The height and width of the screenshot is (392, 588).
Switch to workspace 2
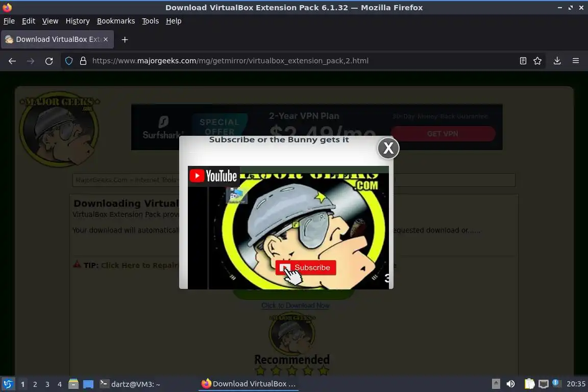click(x=35, y=384)
